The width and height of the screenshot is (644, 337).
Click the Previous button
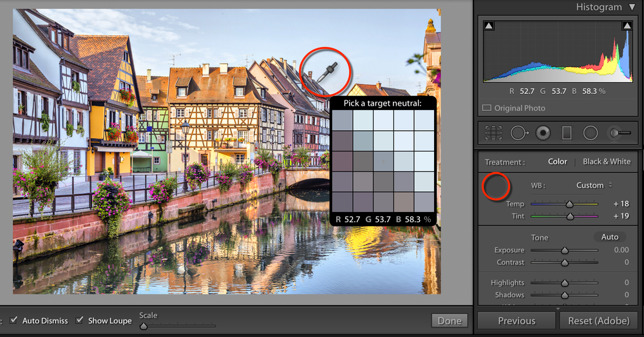tap(516, 321)
